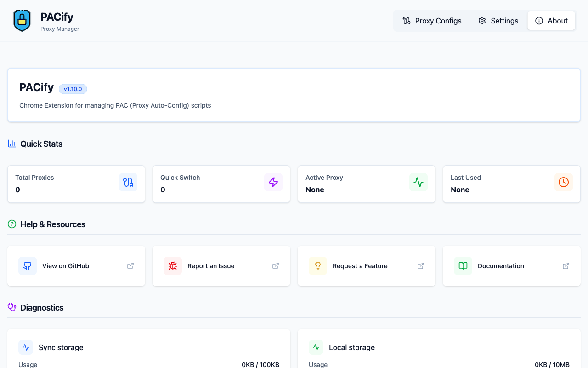Click the Quick Switch lightning icon
This screenshot has height=368, width=588.
coord(273,182)
